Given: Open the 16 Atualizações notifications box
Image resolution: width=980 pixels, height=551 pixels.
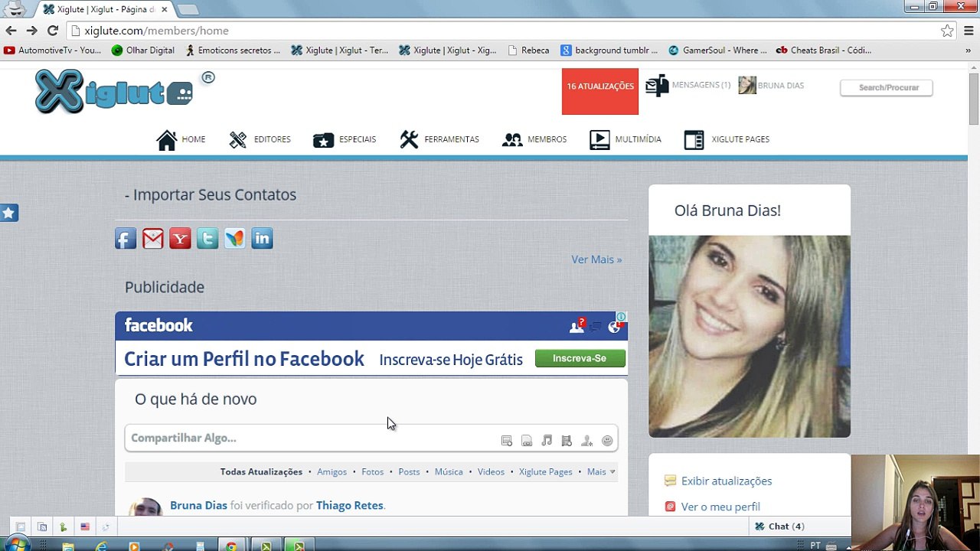Looking at the screenshot, I should pyautogui.click(x=600, y=92).
